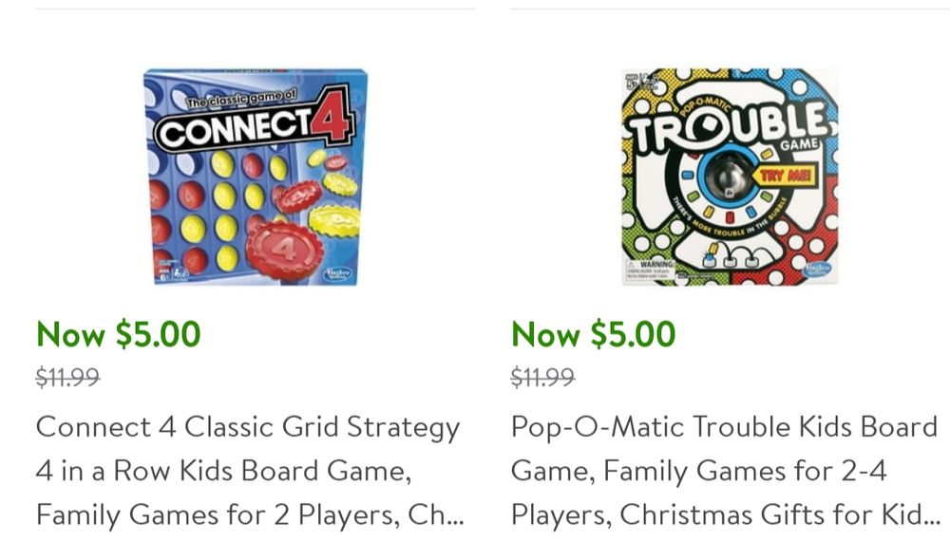
Task: Click the large red 4 checker disc
Action: 284,250
